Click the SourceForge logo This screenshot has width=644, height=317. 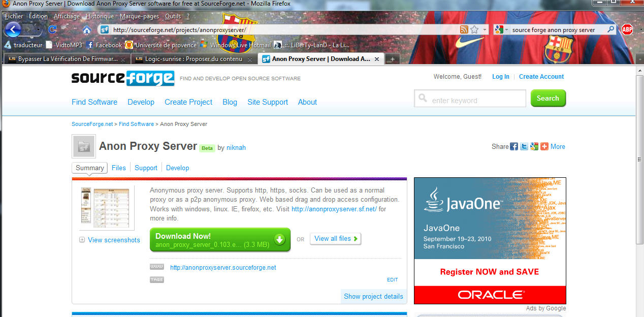coord(123,78)
